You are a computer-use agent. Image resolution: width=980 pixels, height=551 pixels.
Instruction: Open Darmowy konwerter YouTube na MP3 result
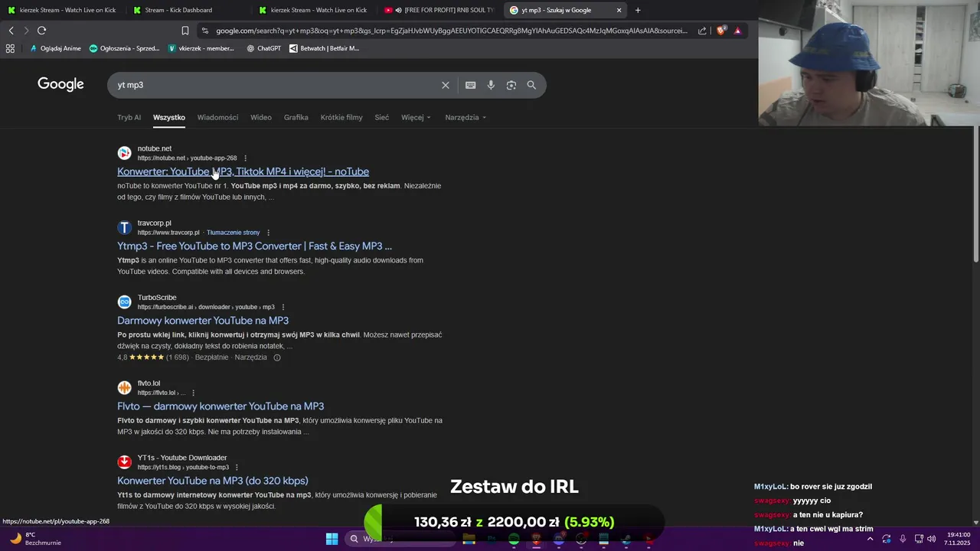[203, 320]
